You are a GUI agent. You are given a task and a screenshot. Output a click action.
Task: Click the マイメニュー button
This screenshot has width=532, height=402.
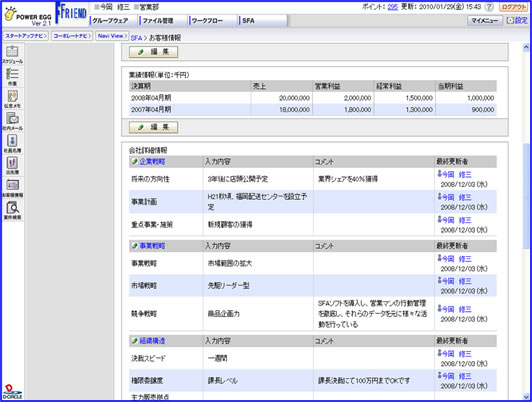[485, 21]
